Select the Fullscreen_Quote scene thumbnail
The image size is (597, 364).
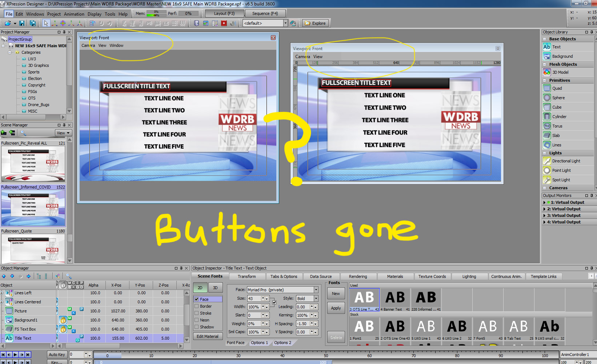tap(33, 249)
